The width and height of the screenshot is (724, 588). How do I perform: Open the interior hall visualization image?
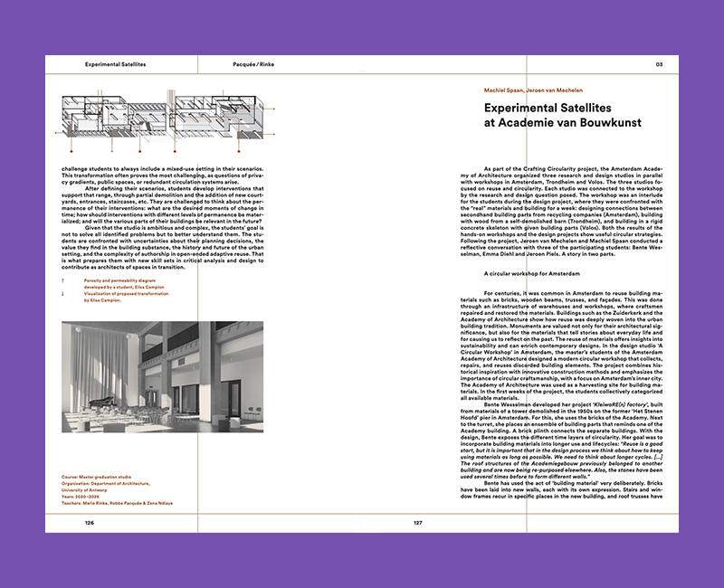(163, 377)
